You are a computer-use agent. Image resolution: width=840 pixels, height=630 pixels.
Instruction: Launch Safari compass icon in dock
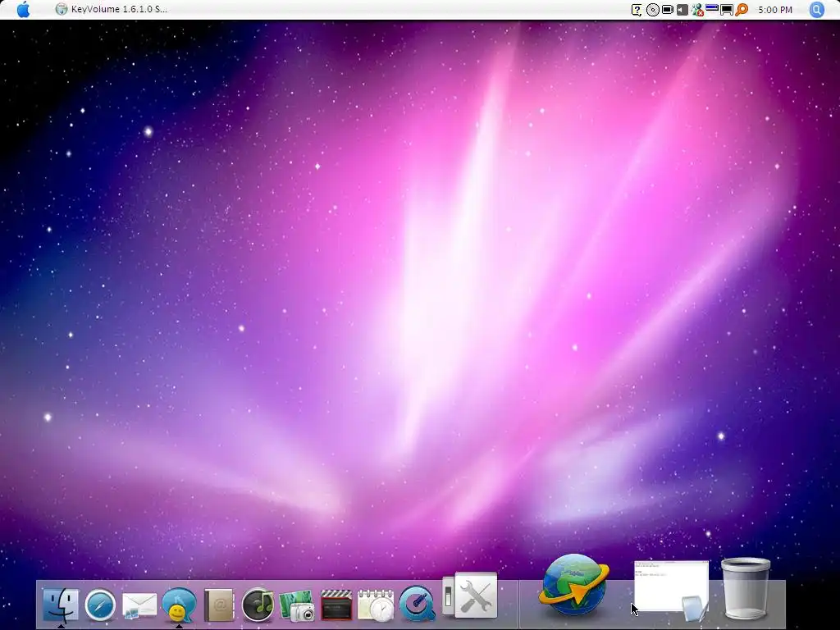point(100,605)
